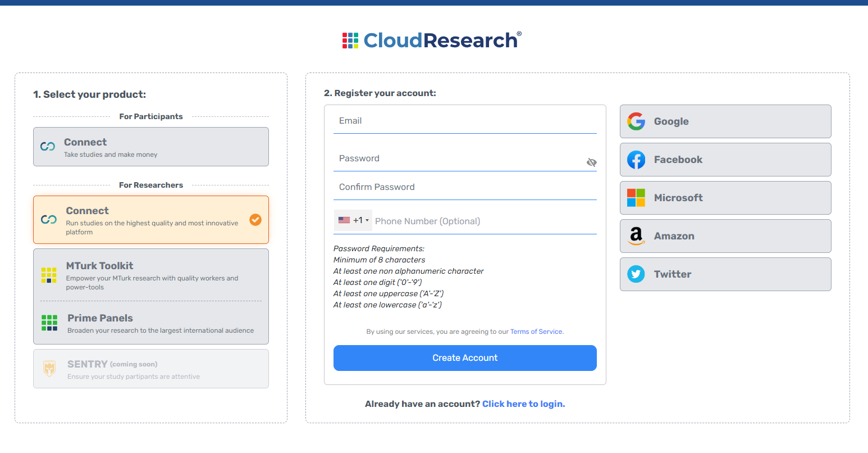
Task: Click the CloudResearch logo
Action: pos(432,40)
